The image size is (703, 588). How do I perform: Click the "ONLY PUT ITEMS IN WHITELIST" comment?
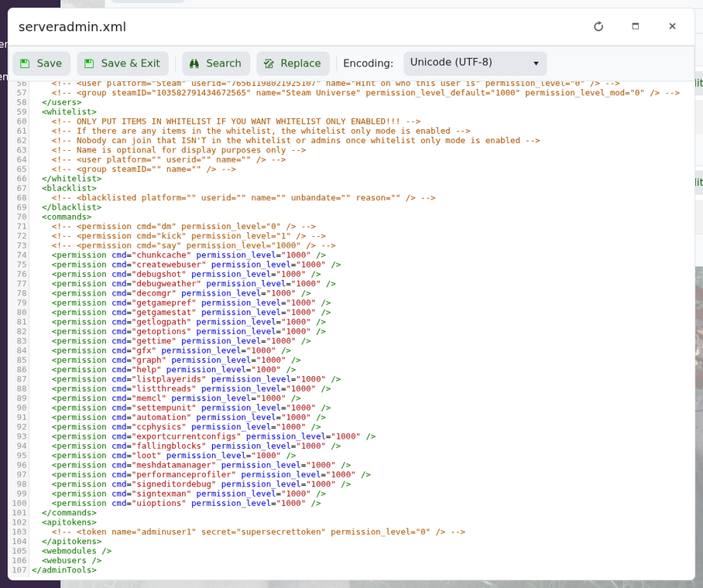pyautogui.click(x=236, y=121)
